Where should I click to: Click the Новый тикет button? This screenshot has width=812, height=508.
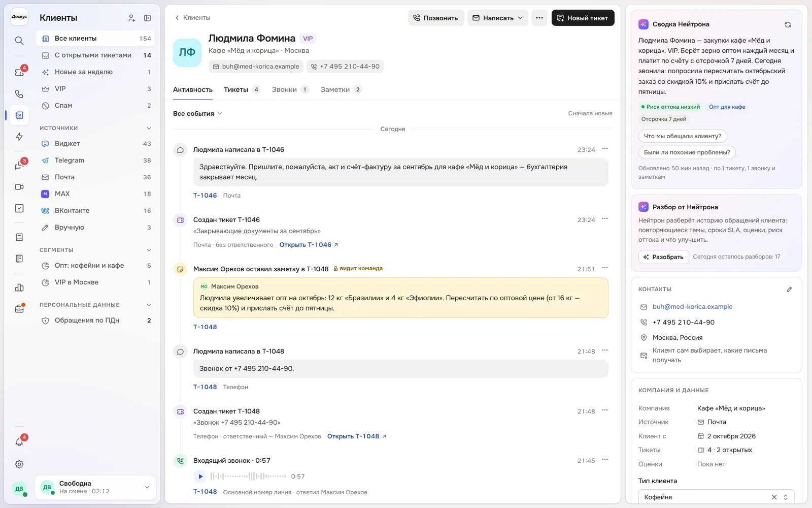click(x=583, y=18)
